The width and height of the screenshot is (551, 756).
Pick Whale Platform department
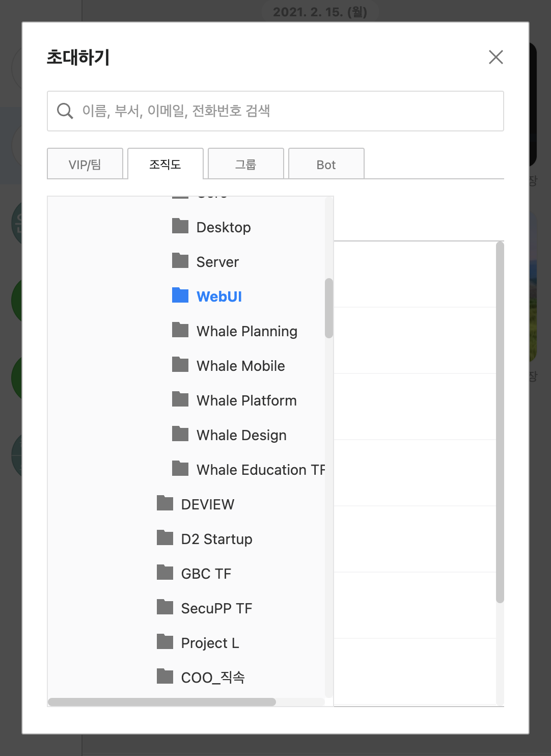(x=246, y=400)
